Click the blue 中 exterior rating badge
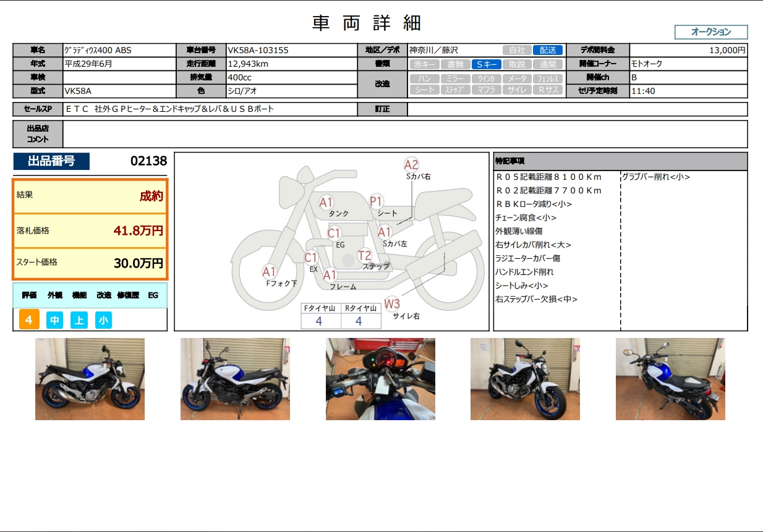 (54, 320)
